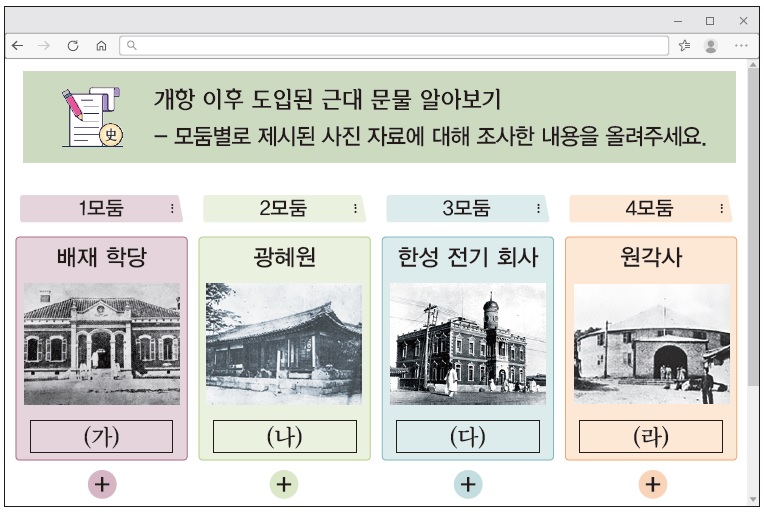Image resolution: width=764 pixels, height=512 pixels.
Task: Add a post under 2모둠 column
Action: coord(284,484)
